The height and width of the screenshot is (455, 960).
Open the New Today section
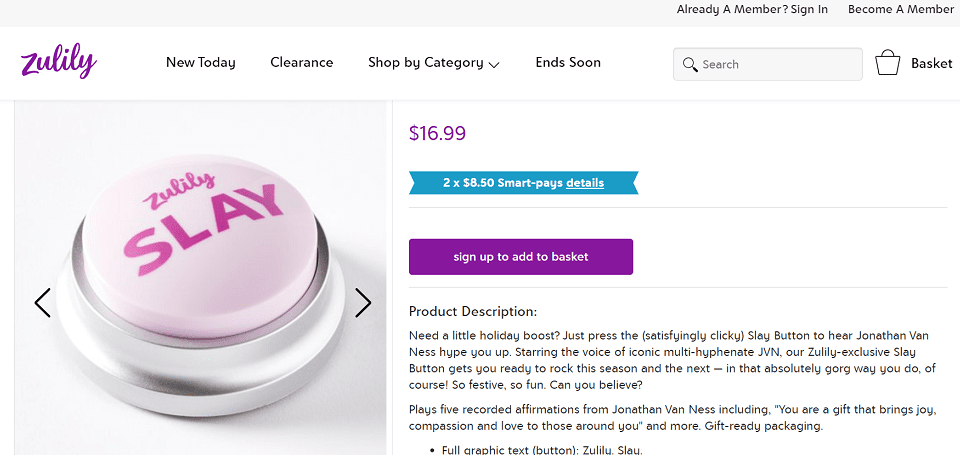(201, 62)
